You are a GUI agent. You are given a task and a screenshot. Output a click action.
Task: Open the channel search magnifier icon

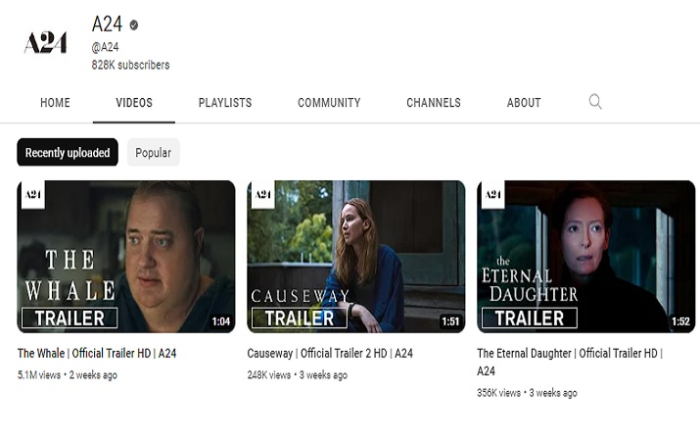595,102
